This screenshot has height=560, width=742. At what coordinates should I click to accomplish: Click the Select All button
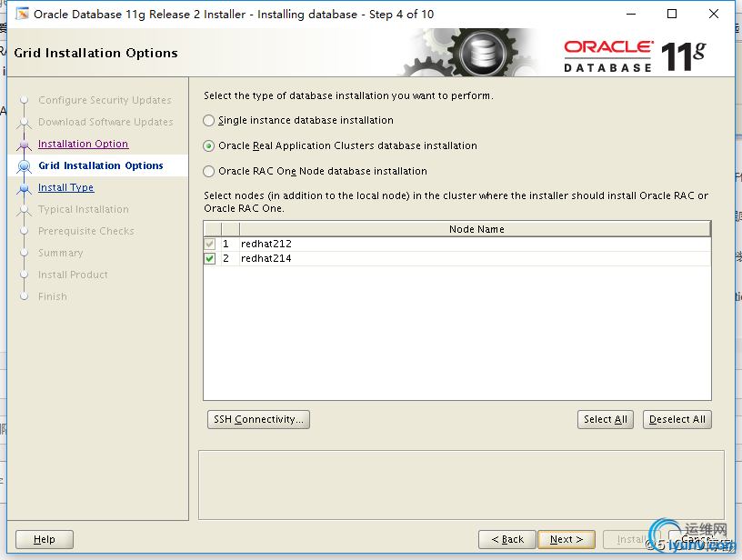coord(606,419)
